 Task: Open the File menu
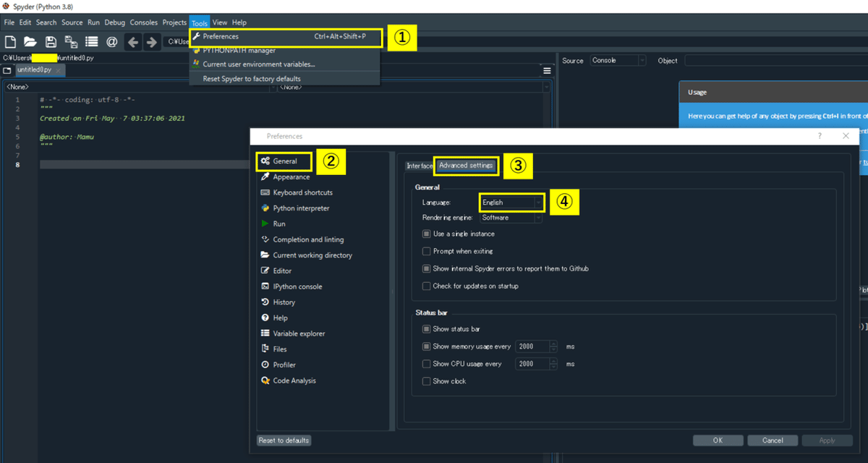[x=9, y=22]
